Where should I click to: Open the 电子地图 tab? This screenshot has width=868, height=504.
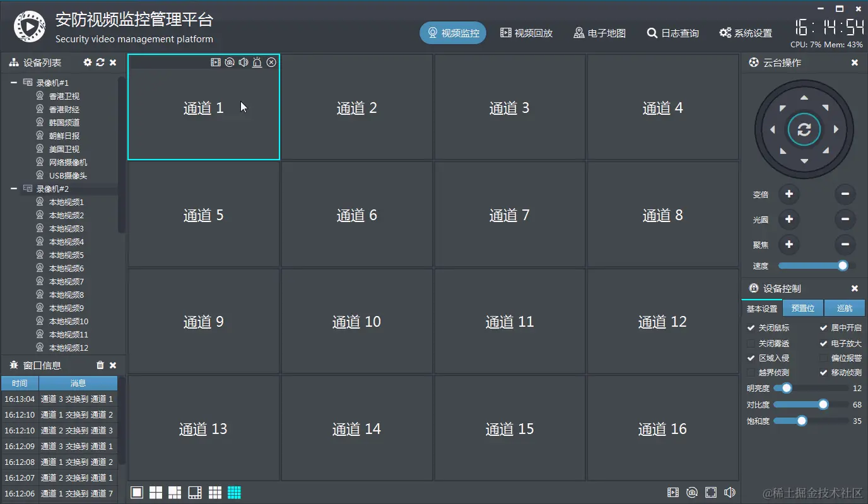(x=599, y=33)
